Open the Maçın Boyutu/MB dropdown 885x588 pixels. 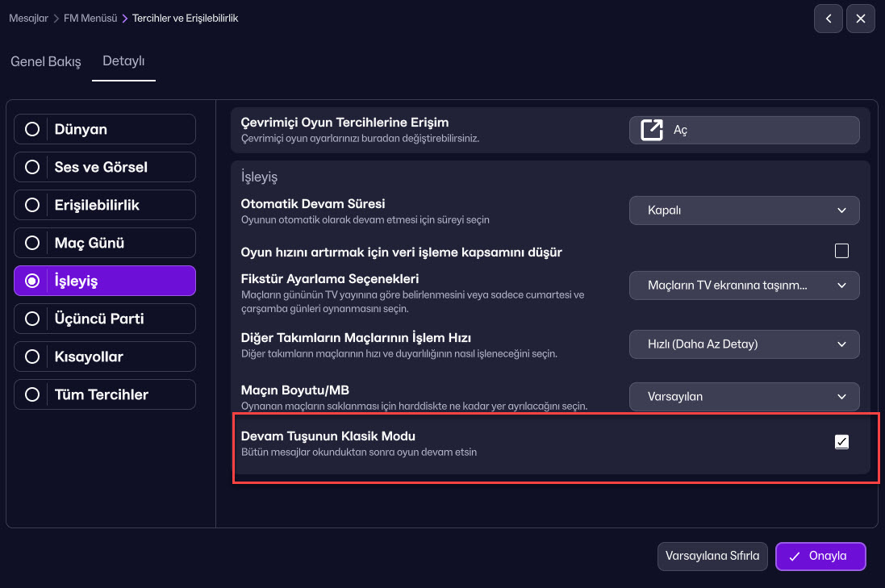point(744,397)
